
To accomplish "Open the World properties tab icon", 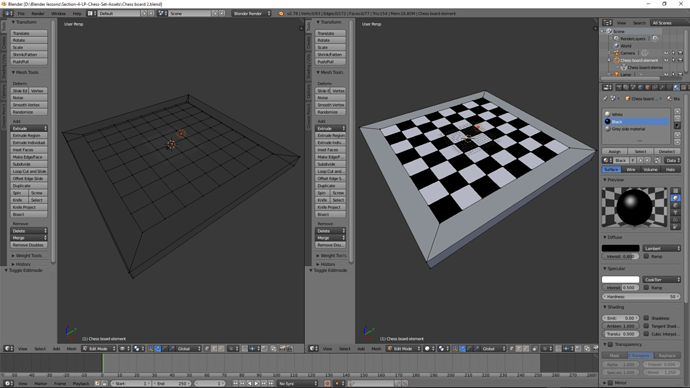I will click(x=641, y=88).
